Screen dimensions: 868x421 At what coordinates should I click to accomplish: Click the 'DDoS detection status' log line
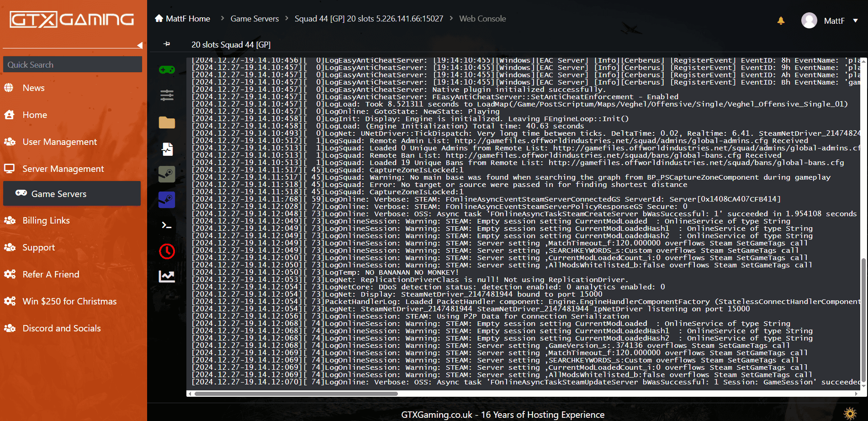pyautogui.click(x=428, y=287)
